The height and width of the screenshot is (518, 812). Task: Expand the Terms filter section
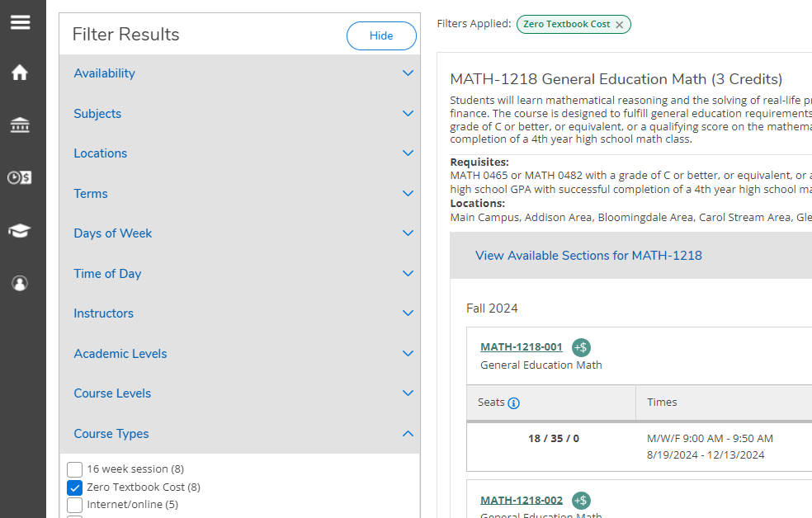[x=239, y=194]
